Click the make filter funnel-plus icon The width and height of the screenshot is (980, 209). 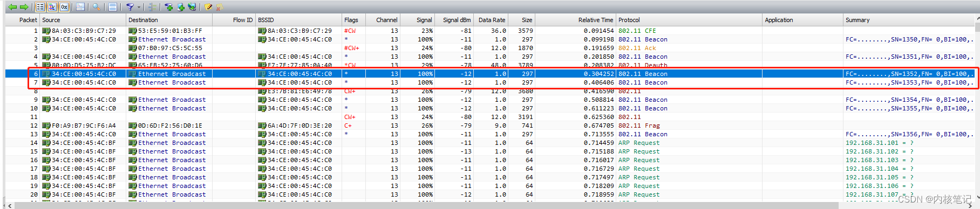[169, 7]
